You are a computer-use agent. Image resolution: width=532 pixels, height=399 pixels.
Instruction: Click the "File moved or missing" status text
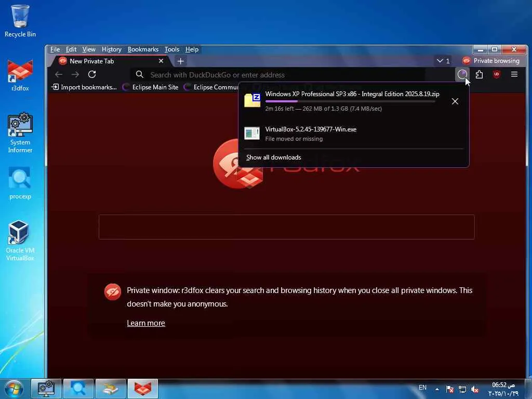point(294,139)
